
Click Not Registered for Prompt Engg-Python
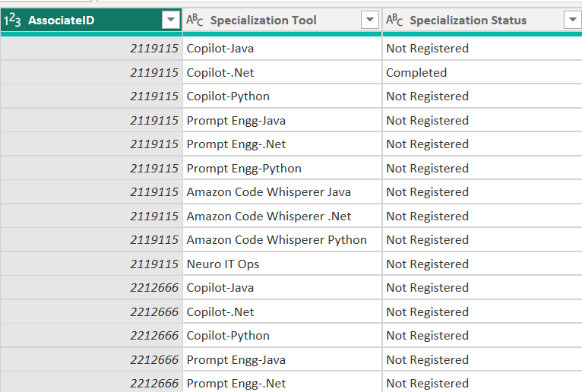pyautogui.click(x=482, y=168)
